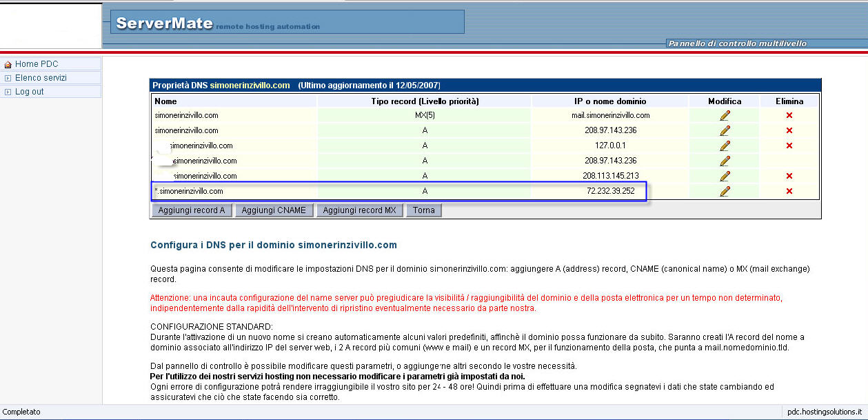Image resolution: width=868 pixels, height=420 pixels.
Task: Edit the A record lacking a delete icon
Action: pos(725,161)
